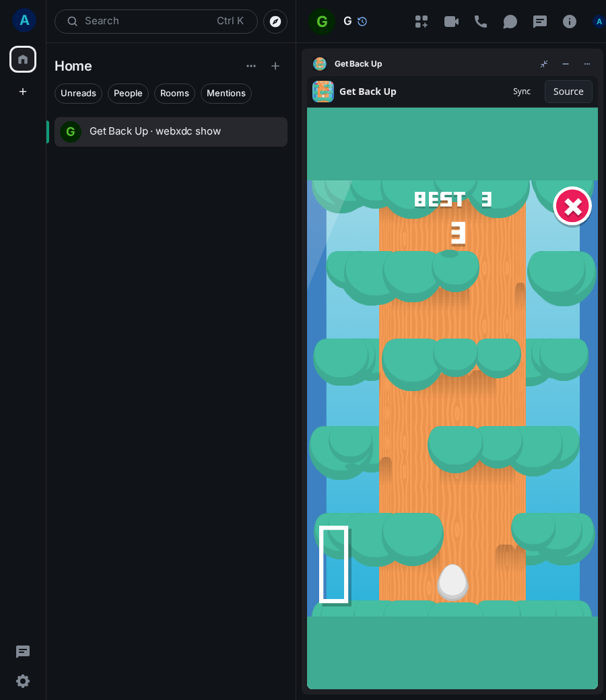Focus the Search field
Image resolution: width=606 pixels, height=700 pixels.
[x=156, y=22]
